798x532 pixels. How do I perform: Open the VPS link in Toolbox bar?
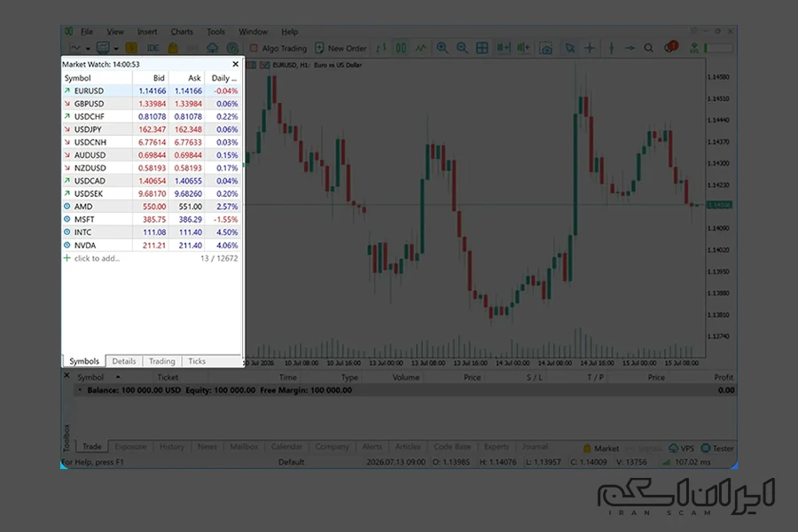click(x=682, y=449)
